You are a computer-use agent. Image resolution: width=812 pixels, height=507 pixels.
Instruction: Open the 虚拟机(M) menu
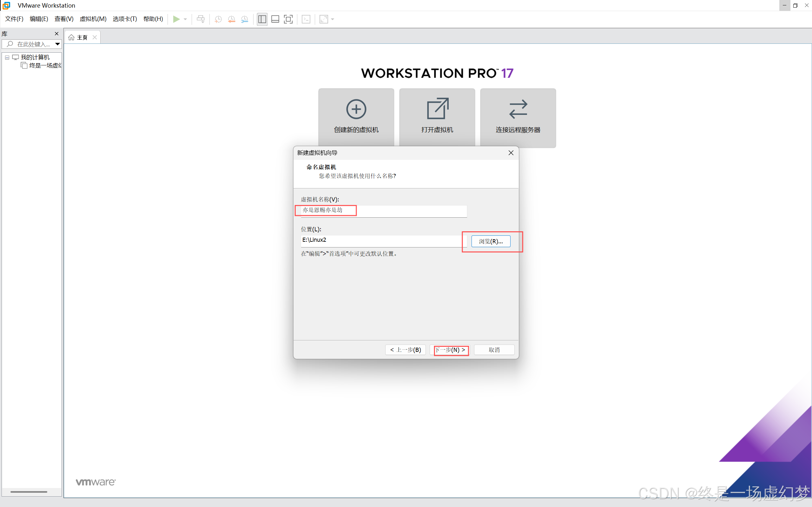(x=93, y=19)
